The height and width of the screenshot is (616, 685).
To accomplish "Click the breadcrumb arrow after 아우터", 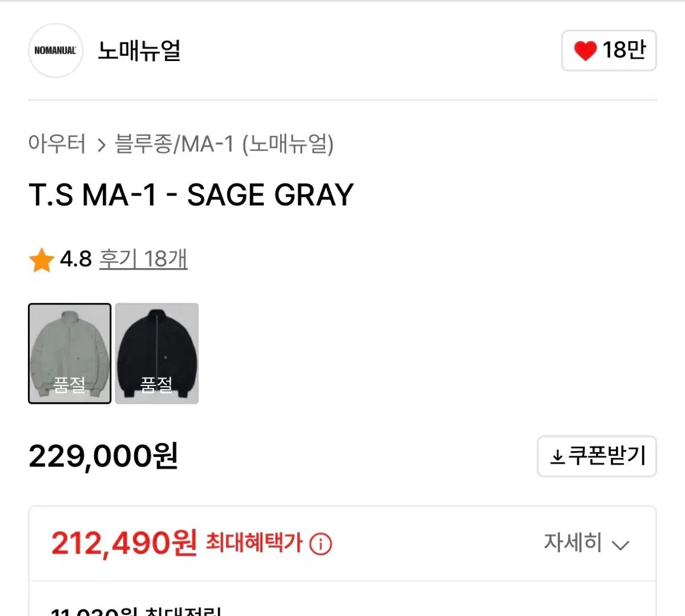I will (x=102, y=145).
